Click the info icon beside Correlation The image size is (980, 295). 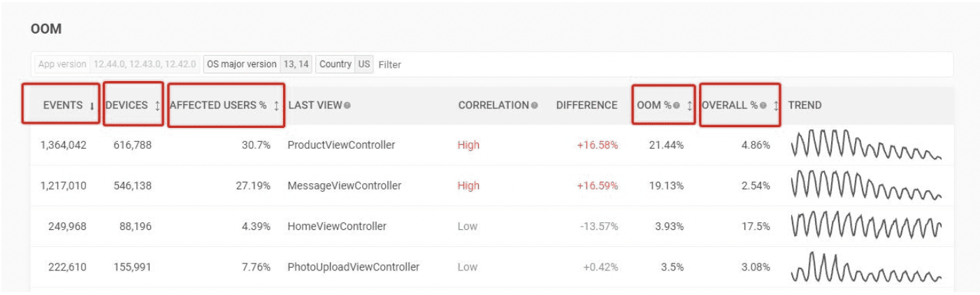(535, 106)
